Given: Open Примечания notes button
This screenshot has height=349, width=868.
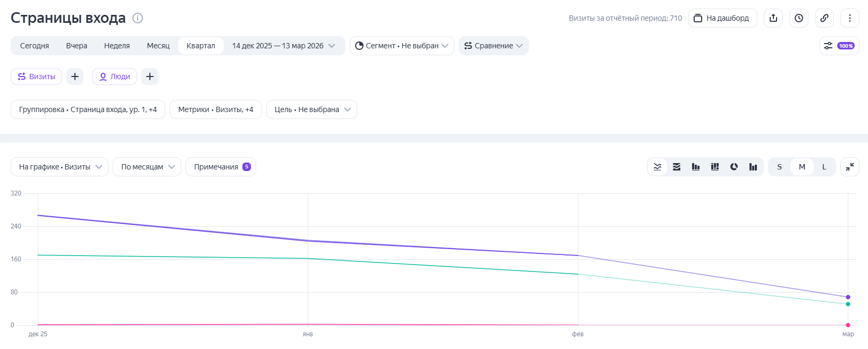Looking at the screenshot, I should coord(221,167).
